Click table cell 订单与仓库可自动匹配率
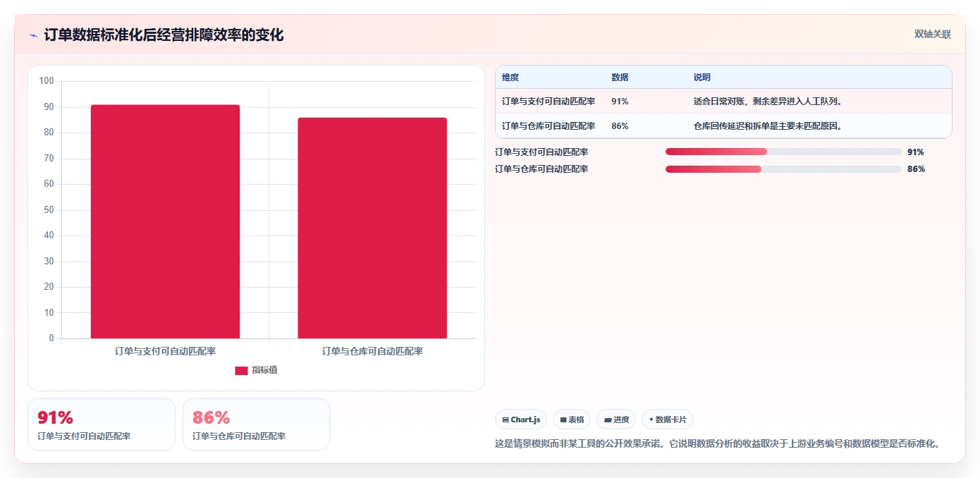The width and height of the screenshot is (980, 478). coord(549,126)
